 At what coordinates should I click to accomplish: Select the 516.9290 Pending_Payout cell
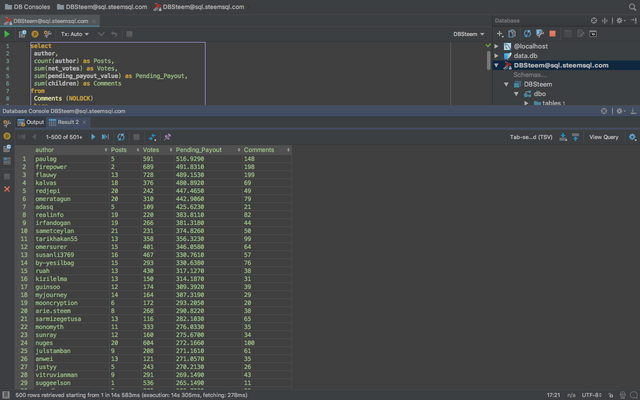pos(208,159)
